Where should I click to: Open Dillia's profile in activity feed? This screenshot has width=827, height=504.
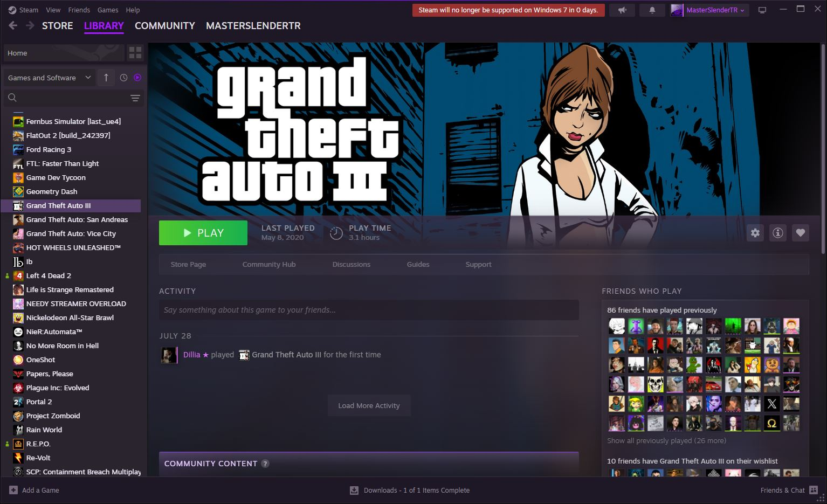click(x=192, y=355)
